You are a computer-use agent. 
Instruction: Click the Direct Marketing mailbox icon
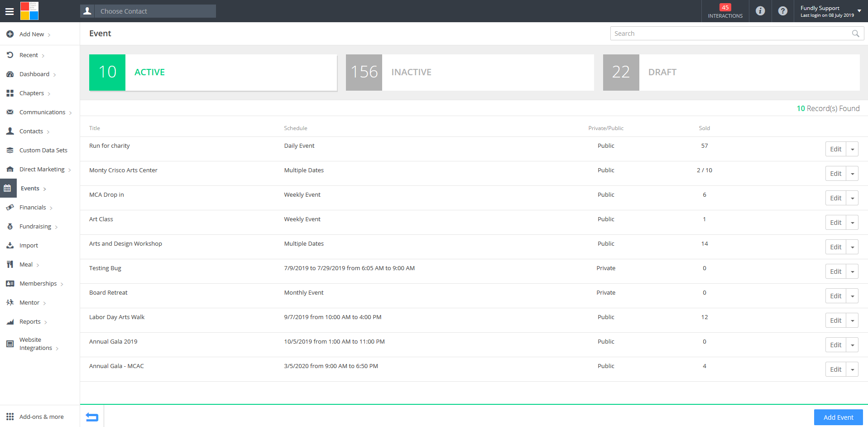tap(10, 169)
